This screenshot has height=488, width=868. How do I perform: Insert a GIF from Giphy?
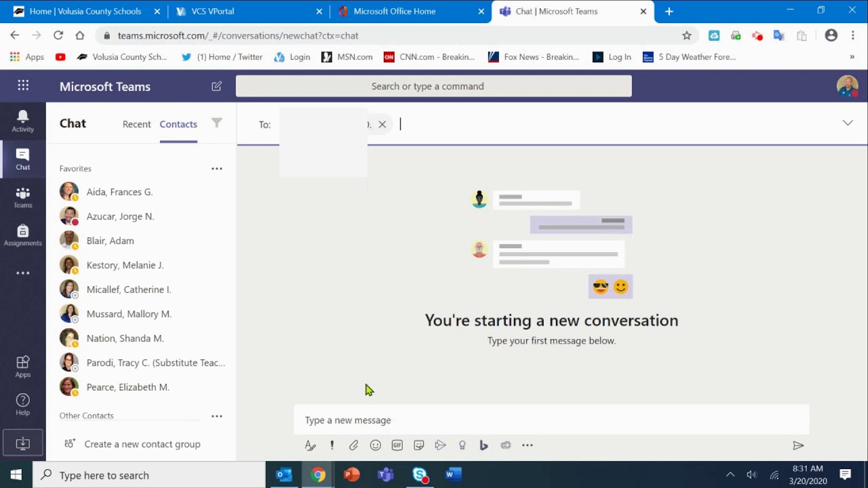pyautogui.click(x=397, y=445)
